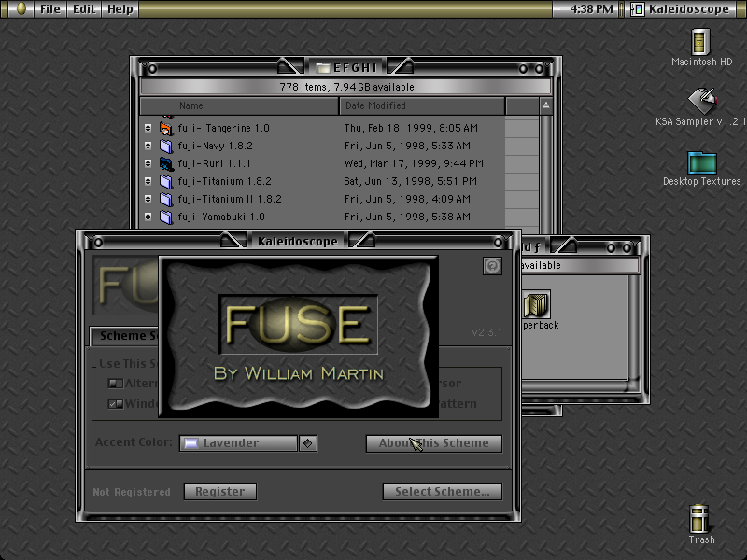The height and width of the screenshot is (560, 747).
Task: Open the Accent Color Lavender dropdown
Action: pos(248,442)
